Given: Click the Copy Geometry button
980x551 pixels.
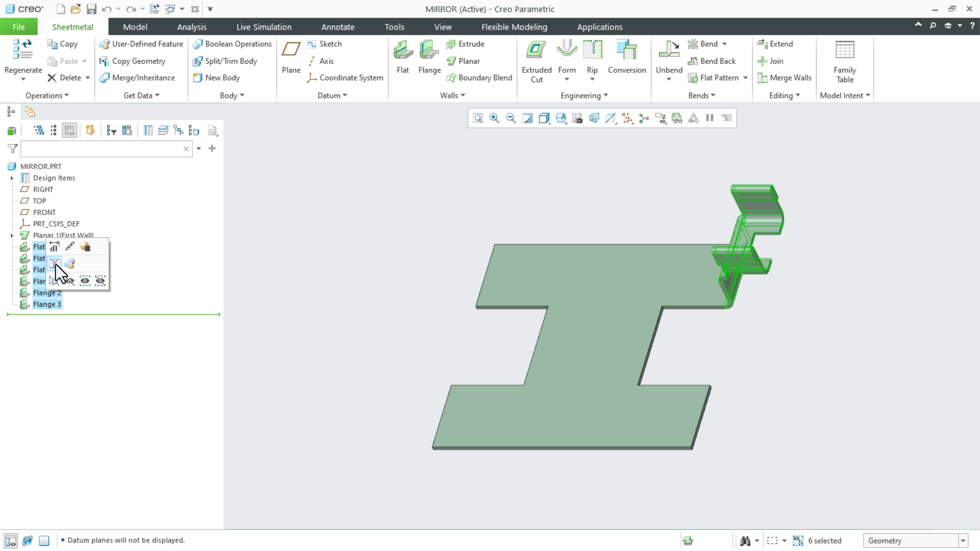Looking at the screenshot, I should pos(132,61).
